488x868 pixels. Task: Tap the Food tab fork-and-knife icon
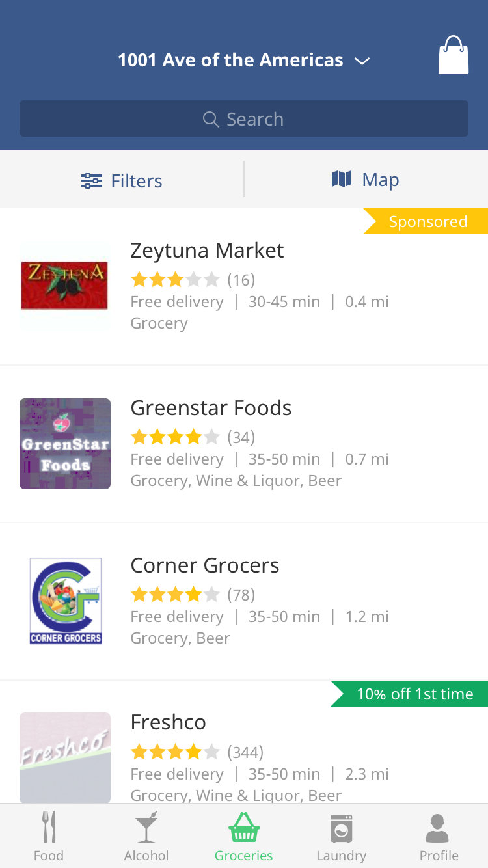coord(49,828)
